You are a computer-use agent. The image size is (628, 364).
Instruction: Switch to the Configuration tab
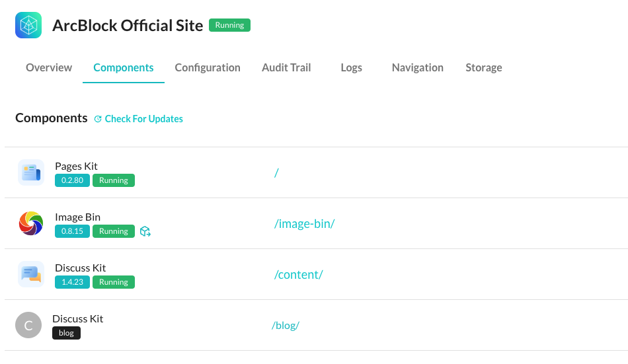click(x=208, y=67)
